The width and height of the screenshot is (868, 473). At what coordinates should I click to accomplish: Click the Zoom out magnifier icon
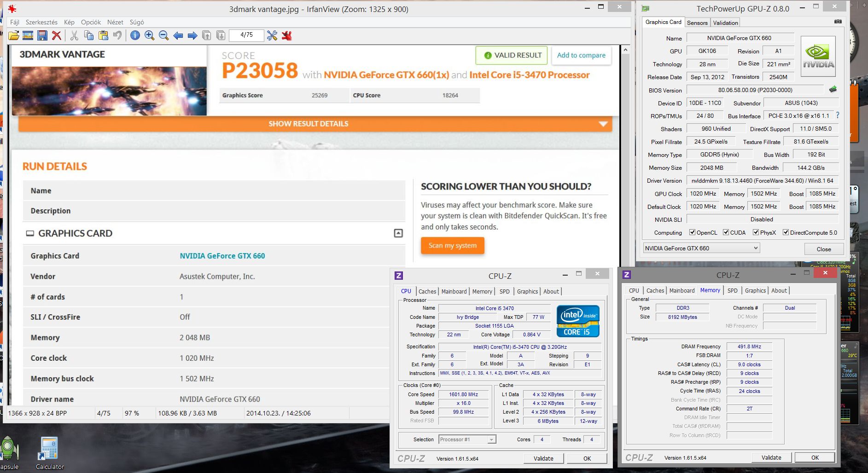pyautogui.click(x=163, y=35)
